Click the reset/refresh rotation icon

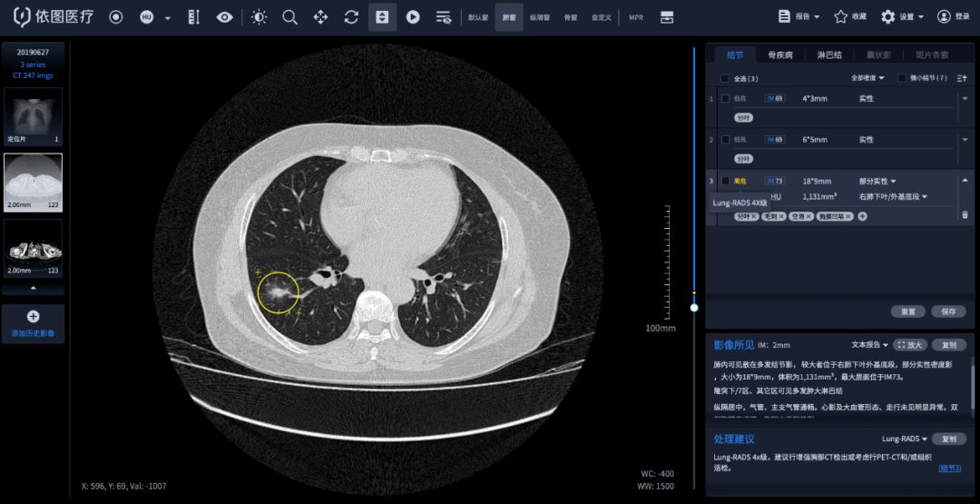[x=351, y=17]
